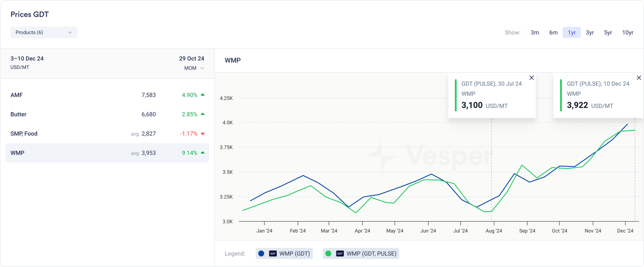Close the 10 Dec 24 tooltip
This screenshot has width=644, height=267.
pos(639,78)
